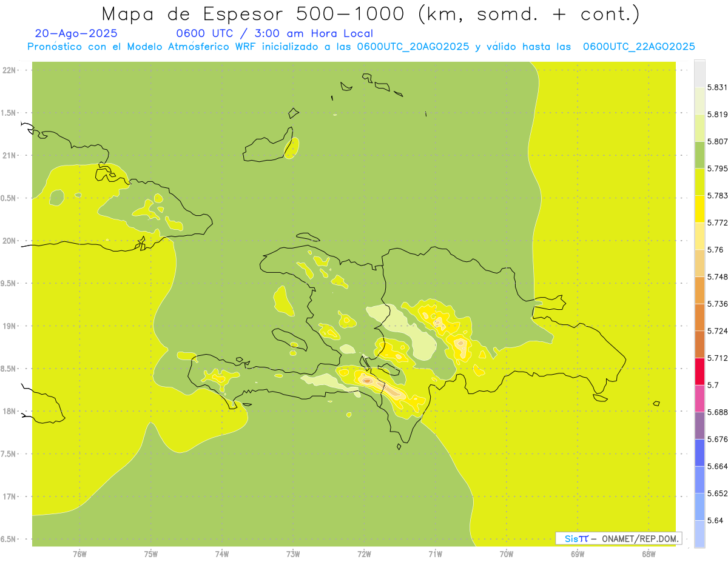Pick the yellow-green swatch between 5.783 and 5.795

(699, 182)
